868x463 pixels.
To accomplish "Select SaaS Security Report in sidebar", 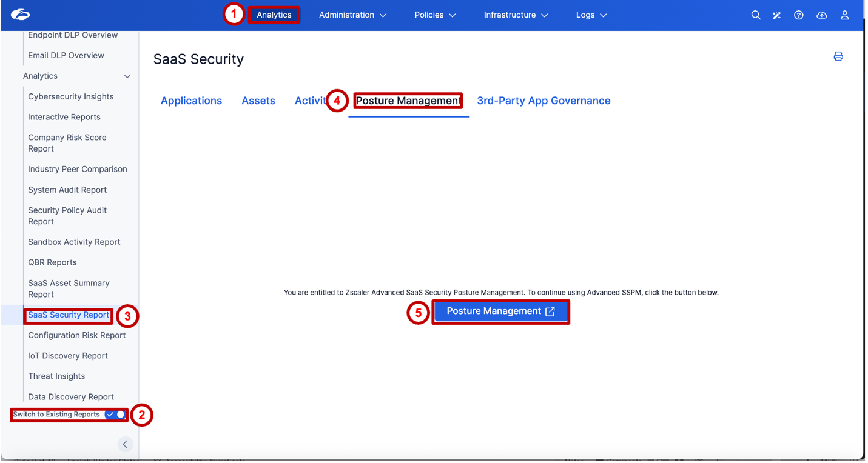I will (x=69, y=315).
